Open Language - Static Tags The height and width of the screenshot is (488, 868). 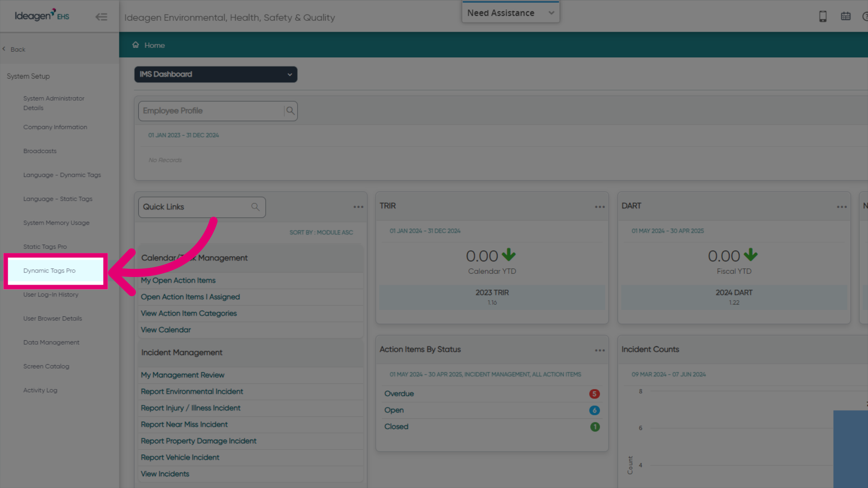point(58,199)
